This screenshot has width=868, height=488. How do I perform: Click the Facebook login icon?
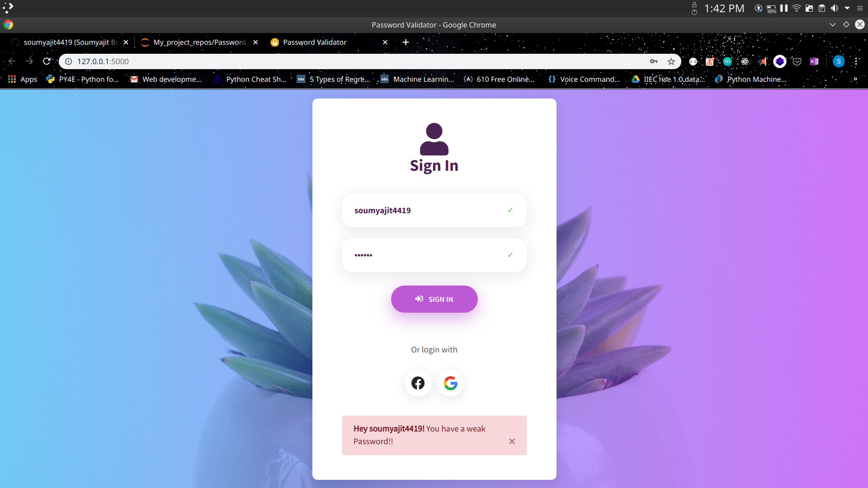tap(417, 383)
